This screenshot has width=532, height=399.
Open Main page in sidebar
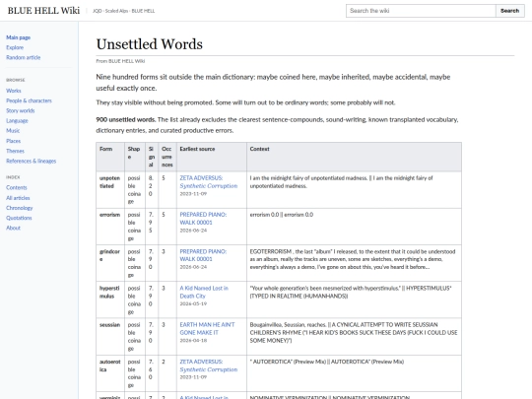(x=19, y=37)
